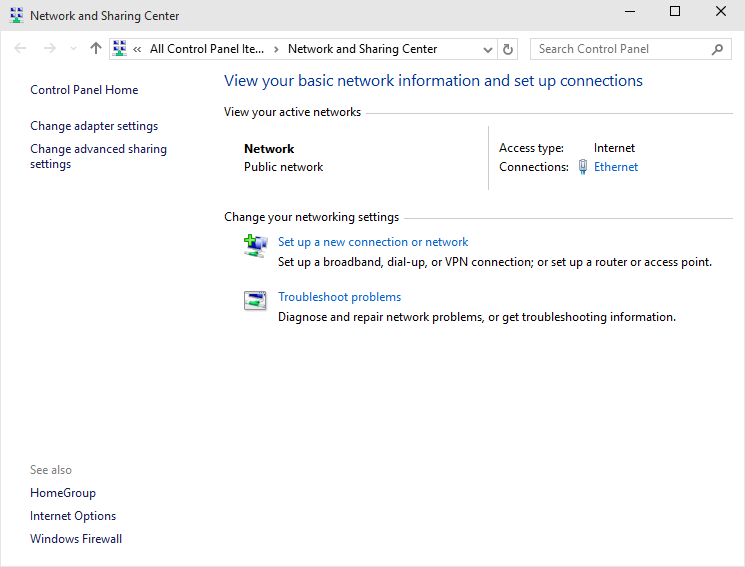Click the bold Network name text

tap(269, 149)
